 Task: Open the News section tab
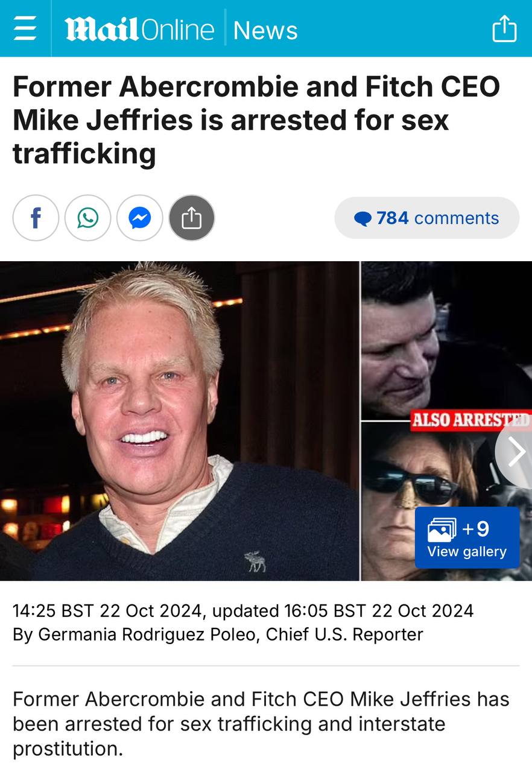pos(265,30)
